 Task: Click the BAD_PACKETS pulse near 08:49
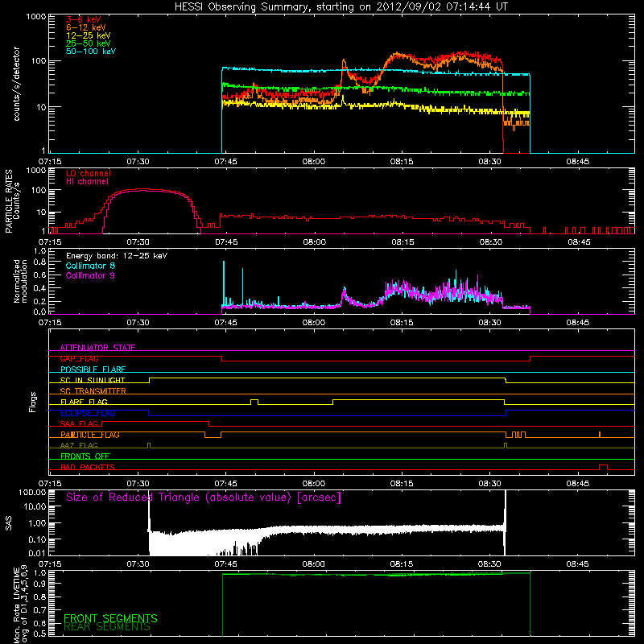coord(603,467)
